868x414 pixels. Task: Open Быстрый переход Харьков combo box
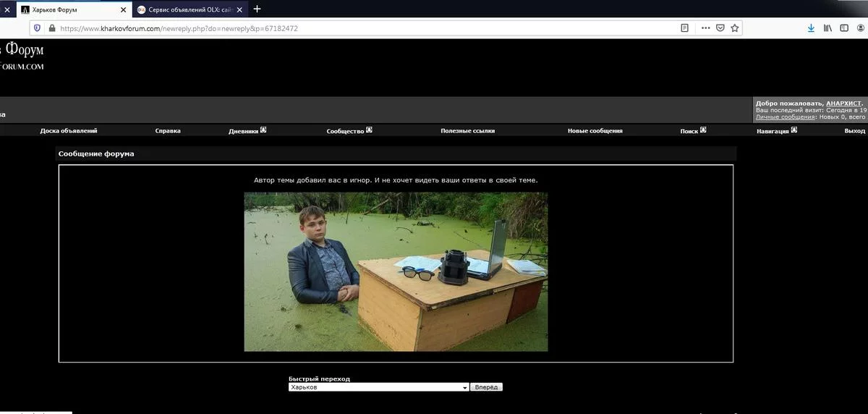(378, 387)
